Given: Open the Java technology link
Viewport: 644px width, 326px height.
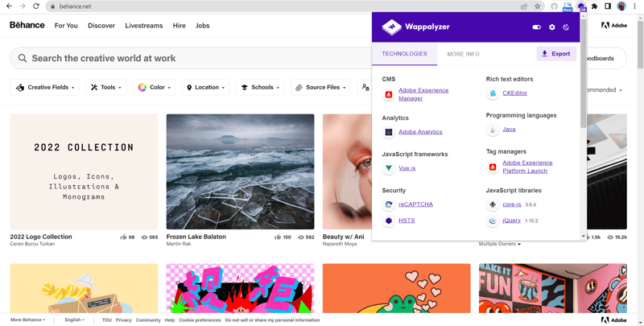Looking at the screenshot, I should click(x=509, y=129).
